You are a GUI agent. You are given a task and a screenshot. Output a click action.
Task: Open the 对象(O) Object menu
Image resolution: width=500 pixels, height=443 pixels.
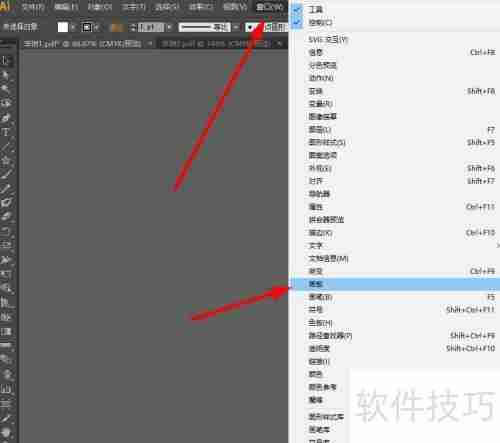pyautogui.click(x=100, y=7)
